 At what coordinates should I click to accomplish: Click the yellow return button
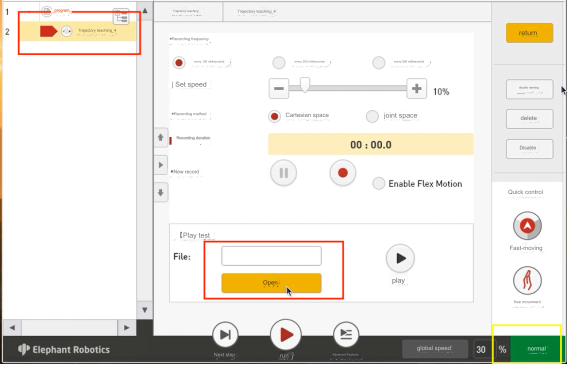pos(529,33)
